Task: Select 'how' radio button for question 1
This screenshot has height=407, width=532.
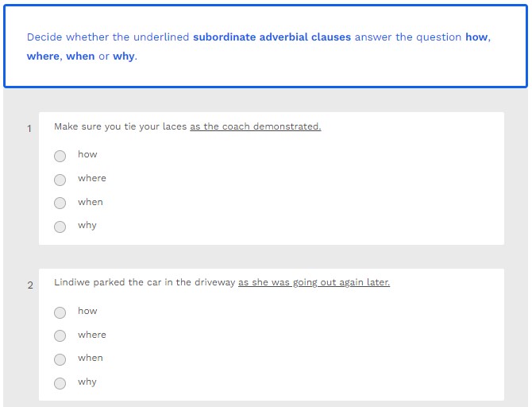Action: pos(60,156)
